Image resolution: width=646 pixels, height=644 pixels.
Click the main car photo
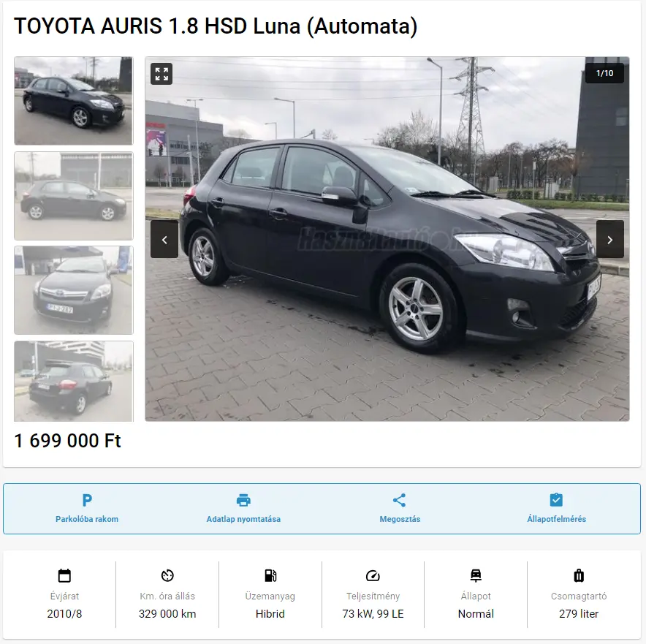click(x=387, y=239)
